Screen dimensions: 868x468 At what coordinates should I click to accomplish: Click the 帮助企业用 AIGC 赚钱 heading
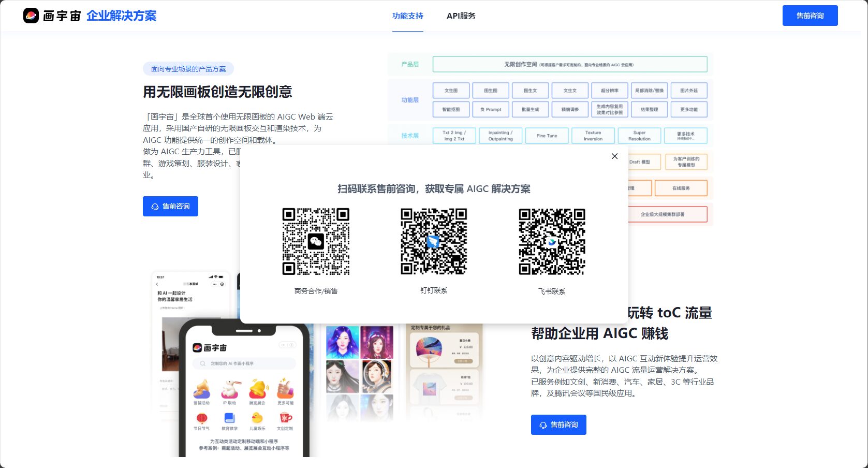coord(600,333)
